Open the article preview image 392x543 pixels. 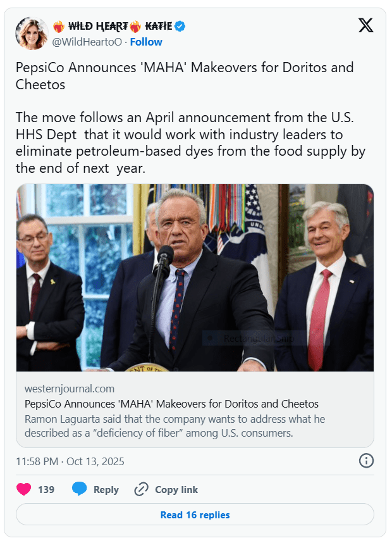[x=195, y=278]
